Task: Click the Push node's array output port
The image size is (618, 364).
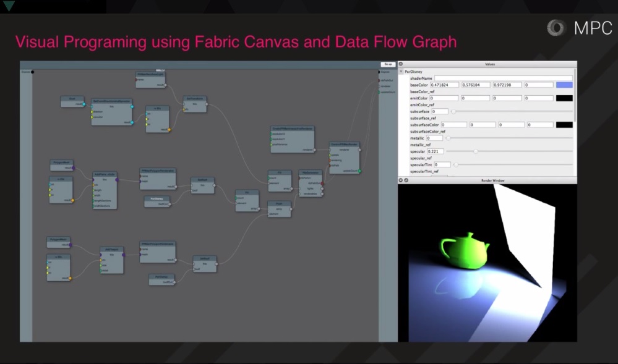Action: click(291, 208)
